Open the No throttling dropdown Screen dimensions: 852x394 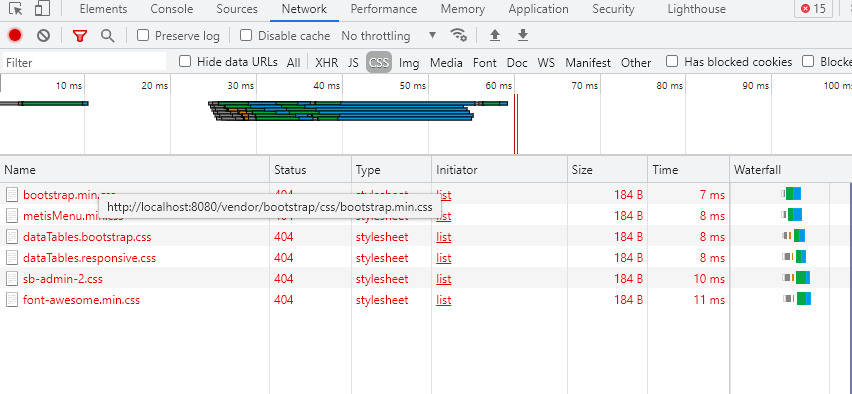click(x=389, y=36)
